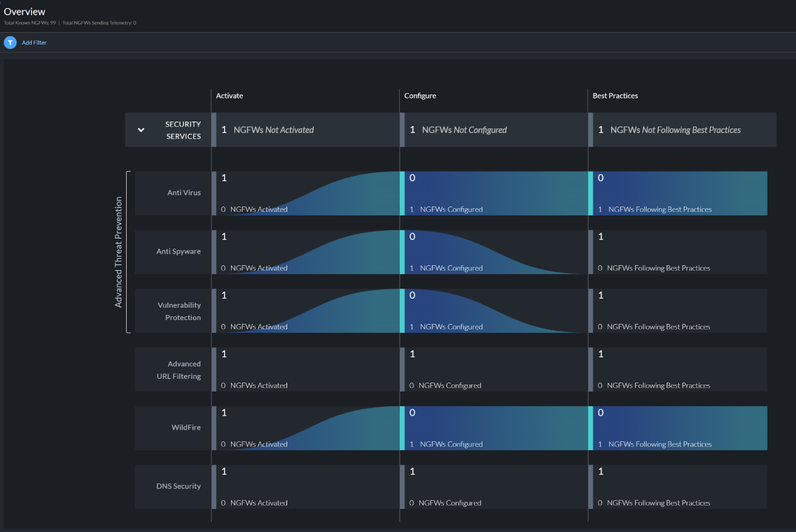Select the WildFire row label
The image size is (796, 532).
coord(186,428)
